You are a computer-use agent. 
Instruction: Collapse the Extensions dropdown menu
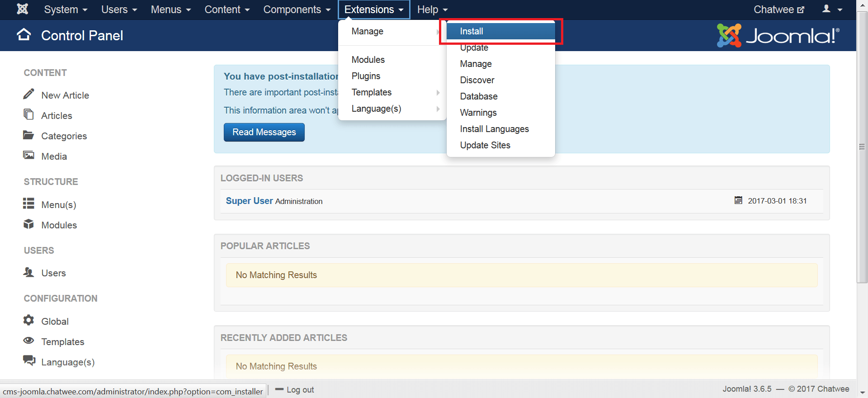(x=374, y=9)
